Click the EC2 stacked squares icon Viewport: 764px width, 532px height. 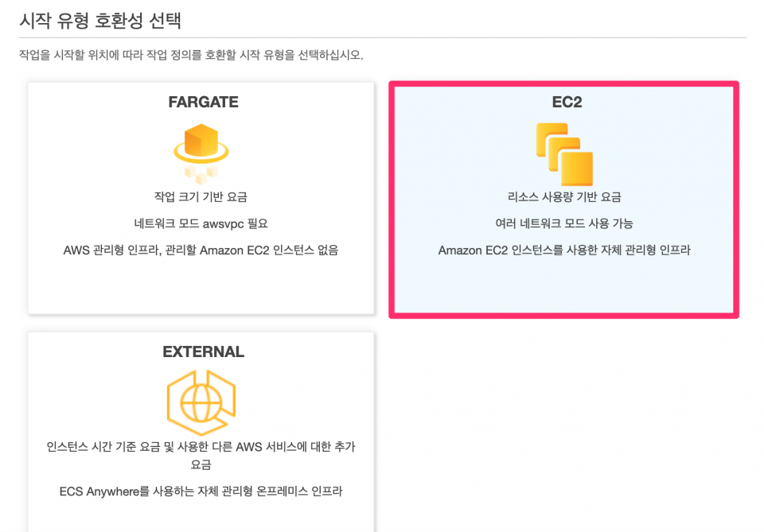coord(564,154)
